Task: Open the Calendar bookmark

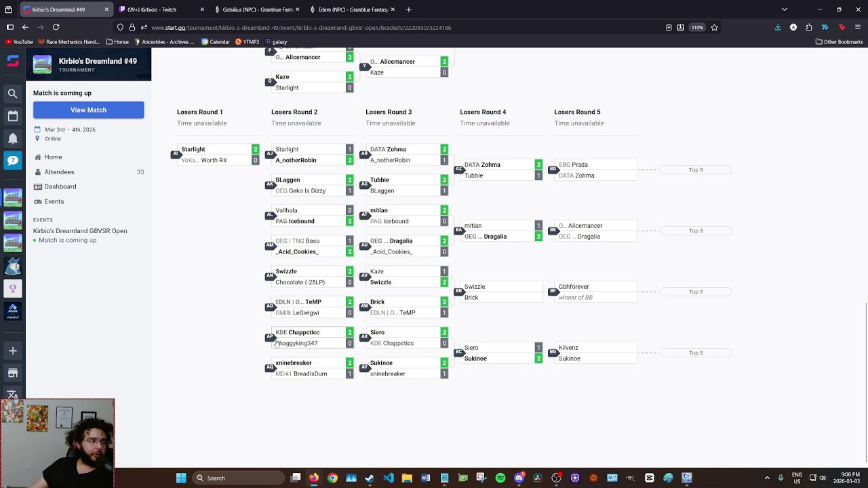Action: 216,42
